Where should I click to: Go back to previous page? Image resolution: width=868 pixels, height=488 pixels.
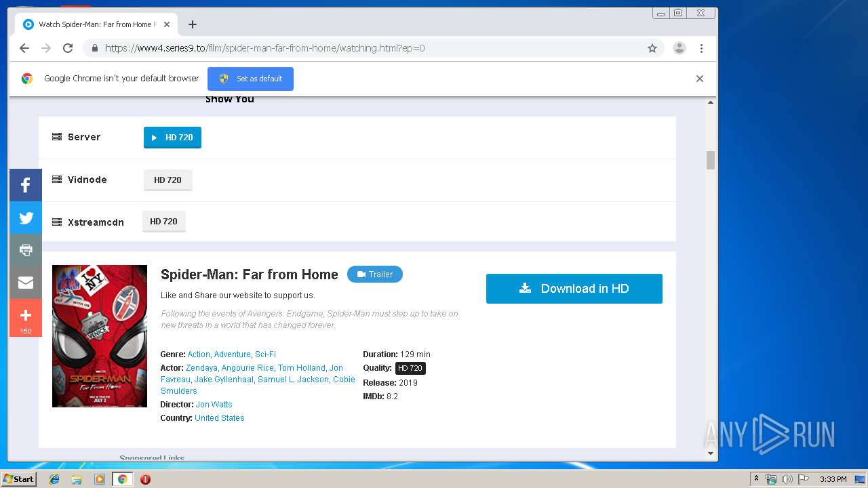[x=24, y=48]
